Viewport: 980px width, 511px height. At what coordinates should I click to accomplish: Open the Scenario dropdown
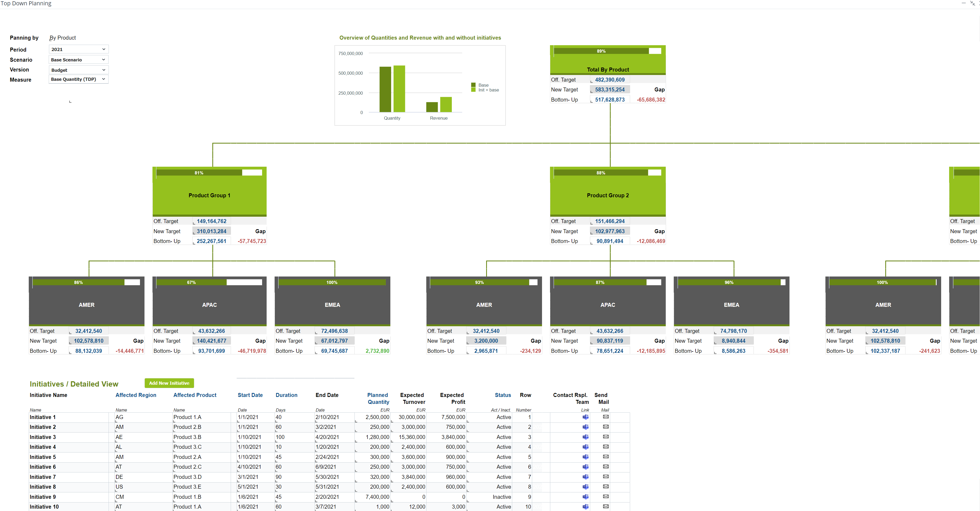(x=79, y=60)
